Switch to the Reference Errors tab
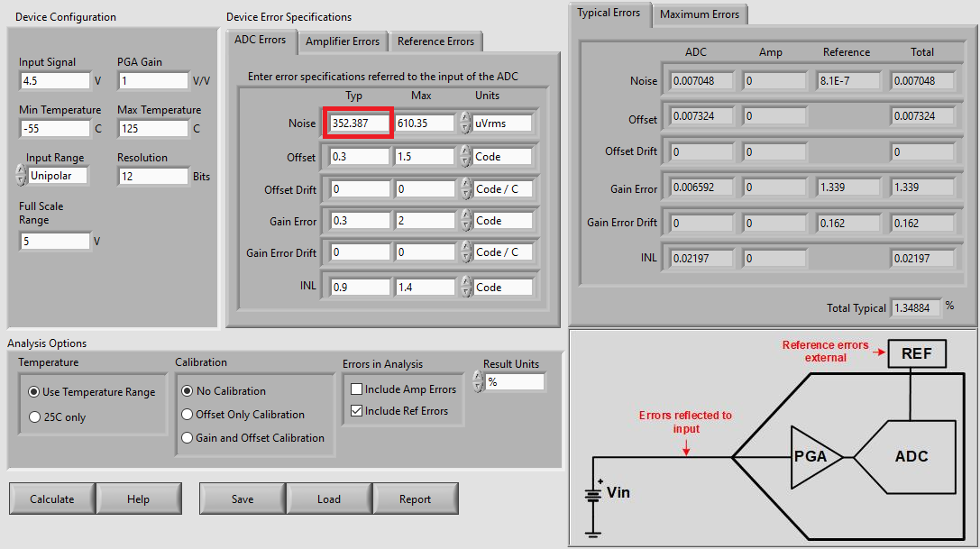The height and width of the screenshot is (549, 980). pyautogui.click(x=435, y=41)
